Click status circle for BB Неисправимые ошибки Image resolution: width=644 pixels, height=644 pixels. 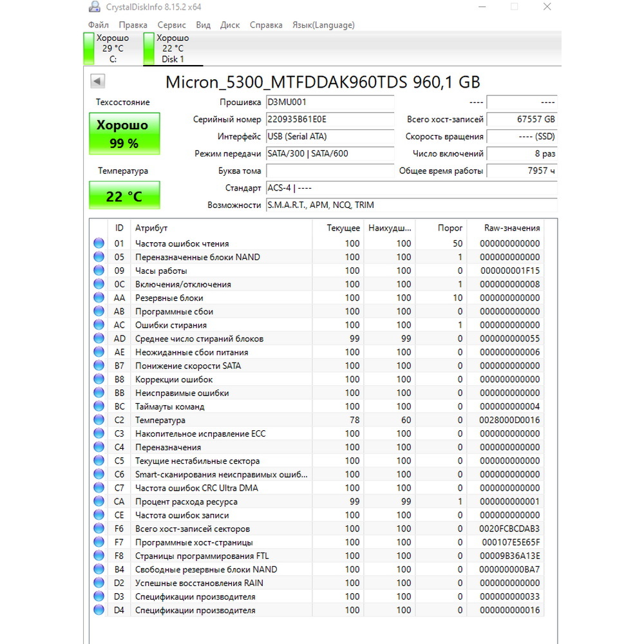coord(99,393)
